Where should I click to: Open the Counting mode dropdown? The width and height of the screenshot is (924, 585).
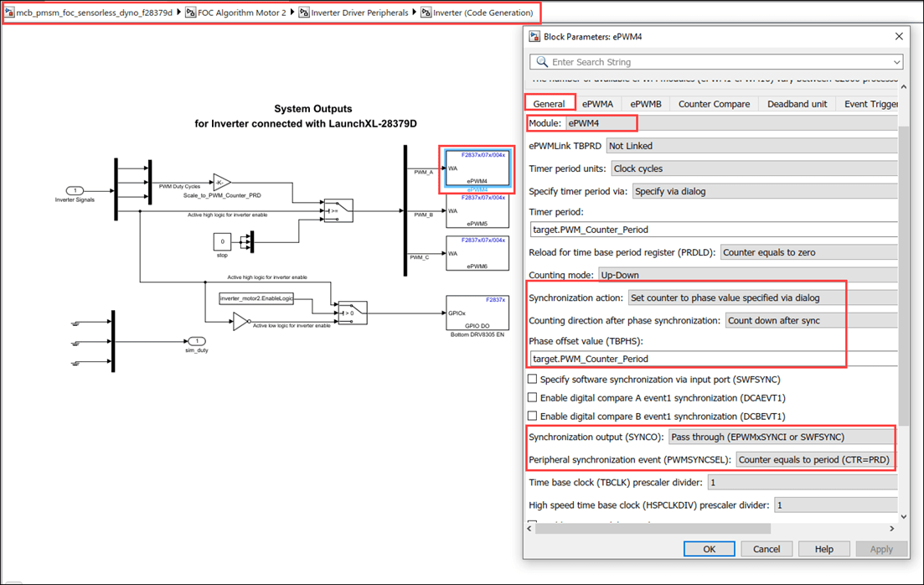click(x=748, y=275)
